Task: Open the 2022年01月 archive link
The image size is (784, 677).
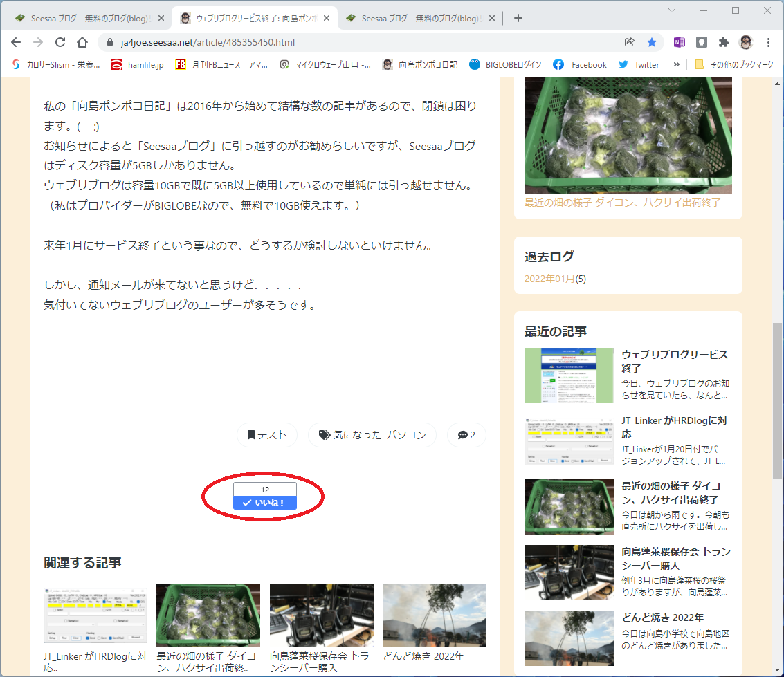Action: click(549, 279)
